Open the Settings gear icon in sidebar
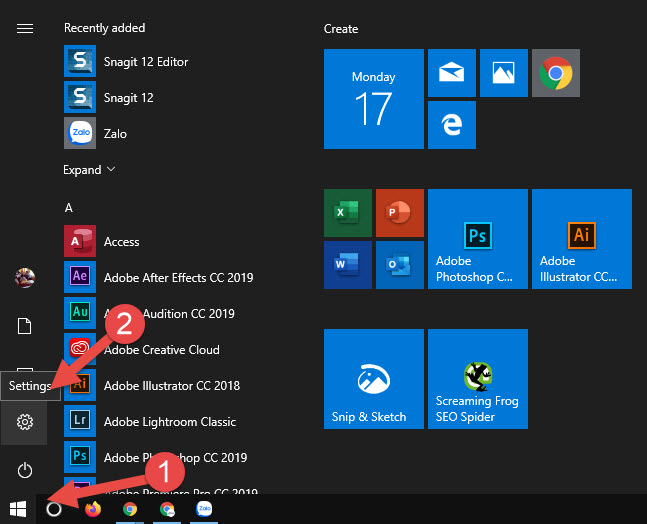This screenshot has width=647, height=524. (x=24, y=423)
